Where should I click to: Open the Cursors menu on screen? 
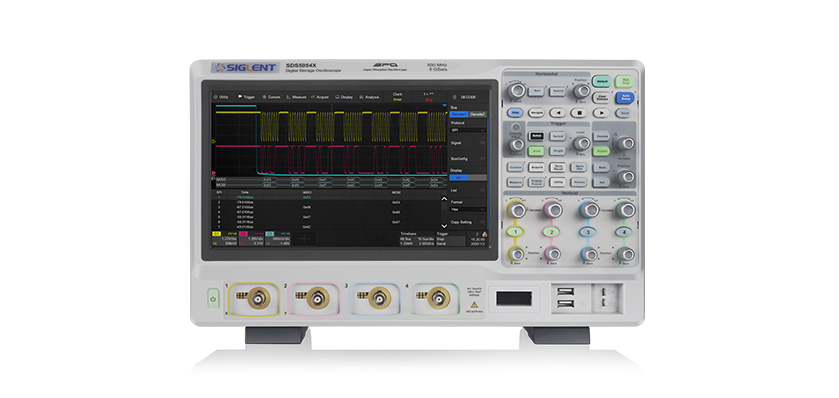(x=271, y=97)
